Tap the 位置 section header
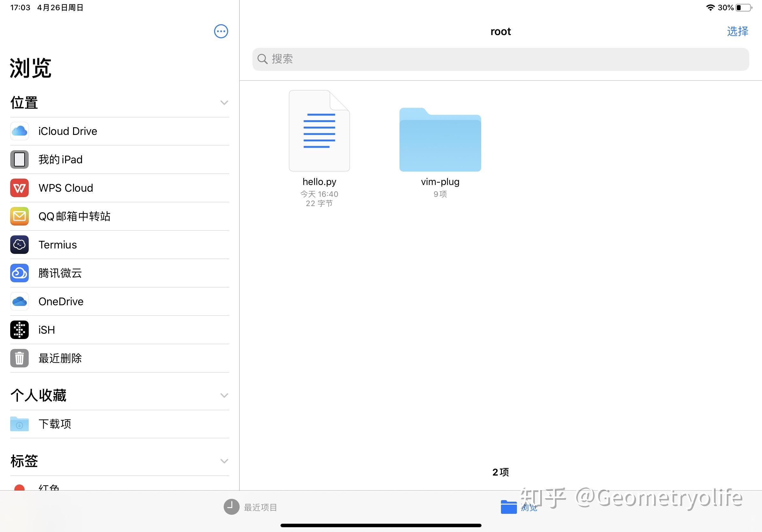Screen dimensions: 762x532 tap(24, 103)
